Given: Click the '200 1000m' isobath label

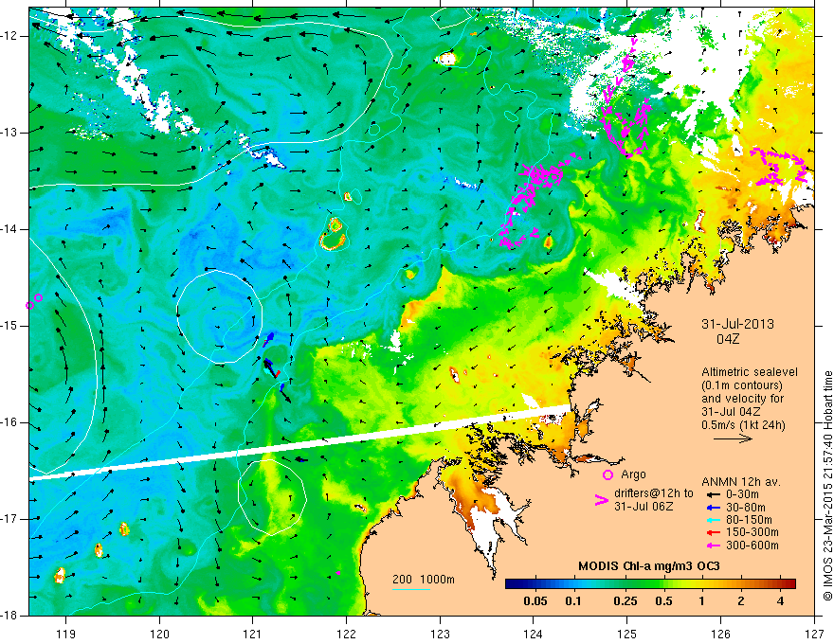Looking at the screenshot, I should tap(424, 580).
